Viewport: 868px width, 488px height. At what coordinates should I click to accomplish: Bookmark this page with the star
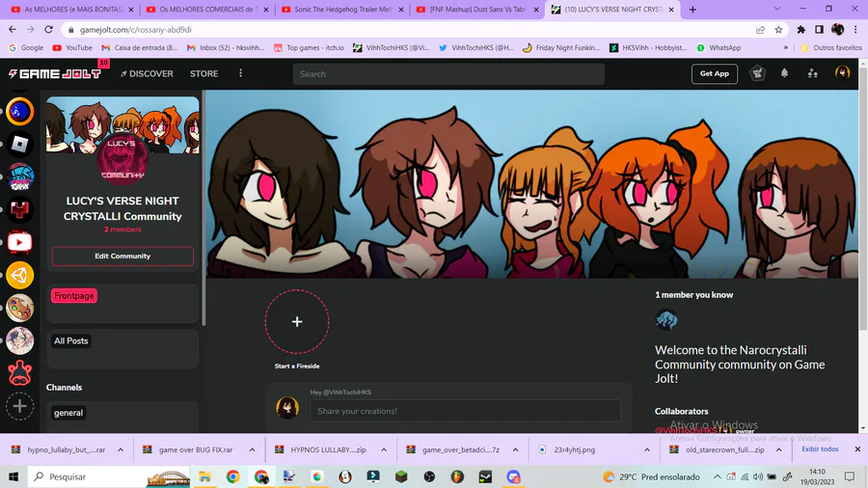click(778, 29)
